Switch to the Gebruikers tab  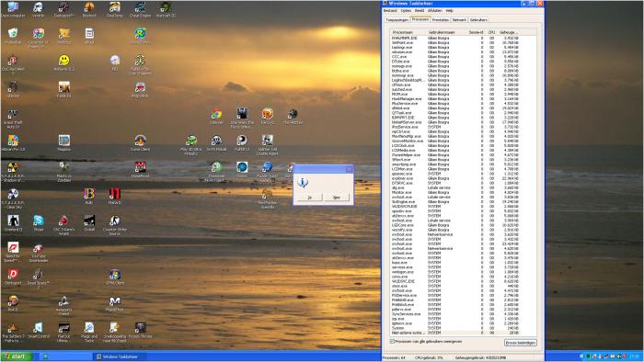tap(478, 19)
